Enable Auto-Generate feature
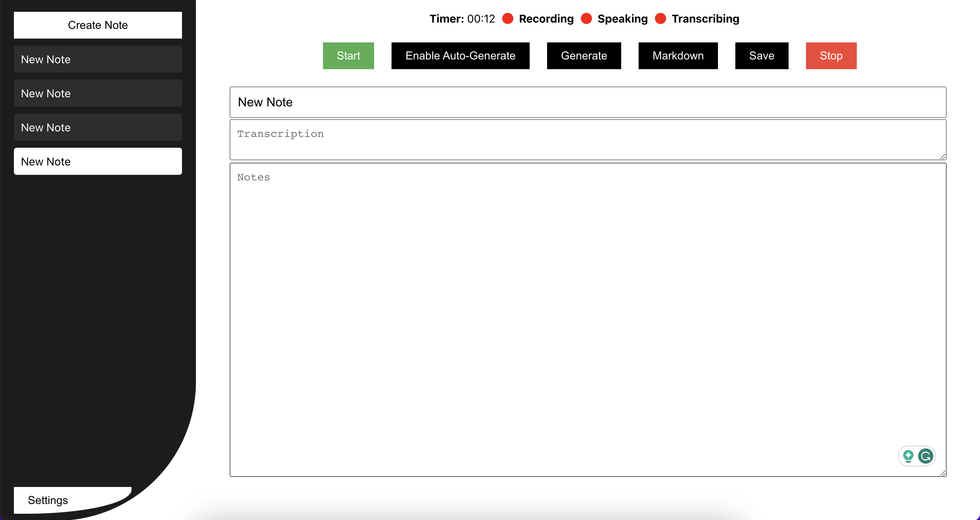 460,55
